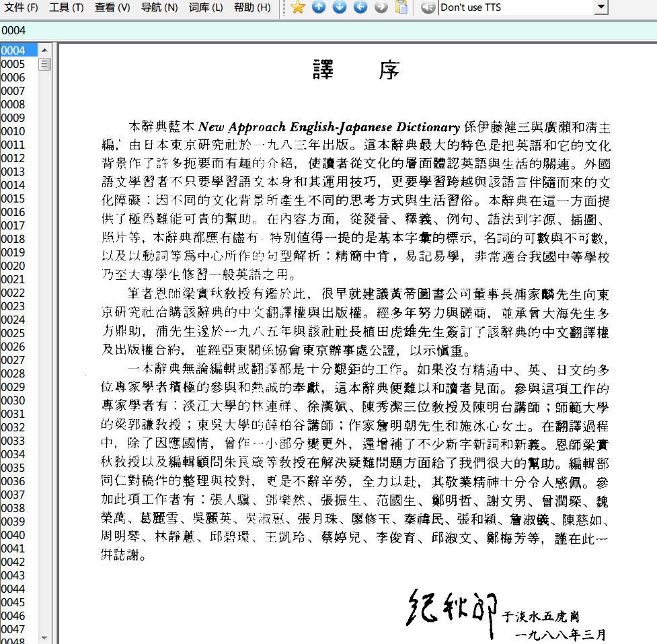Select entry 0006 in the index list
Viewport: 657px width, 644px height.
(19, 77)
